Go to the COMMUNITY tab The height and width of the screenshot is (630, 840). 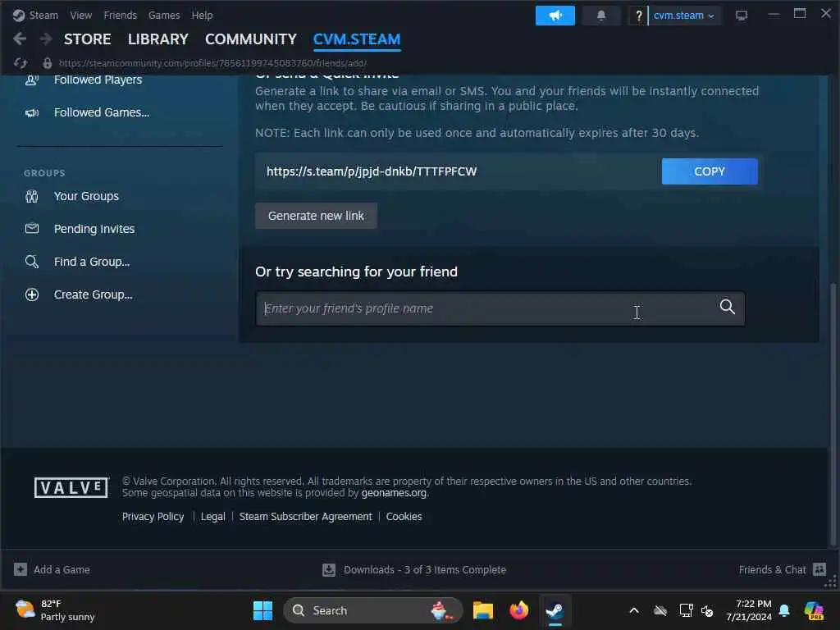pyautogui.click(x=251, y=39)
